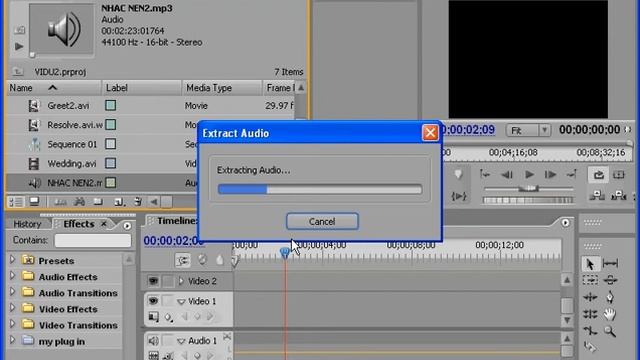The image size is (640, 360).
Task: Mute Audio 1 track speaker icon
Action: [153, 340]
